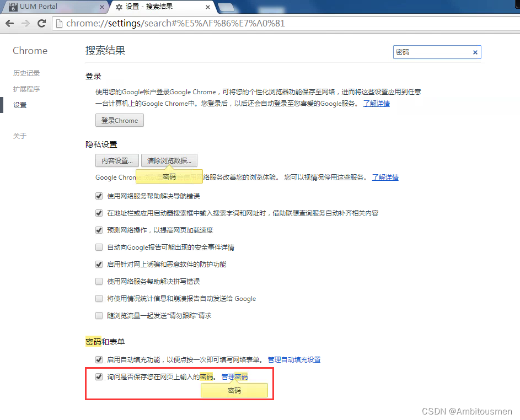Click the 登录Chrome button
The width and height of the screenshot is (520, 420).
pos(120,120)
